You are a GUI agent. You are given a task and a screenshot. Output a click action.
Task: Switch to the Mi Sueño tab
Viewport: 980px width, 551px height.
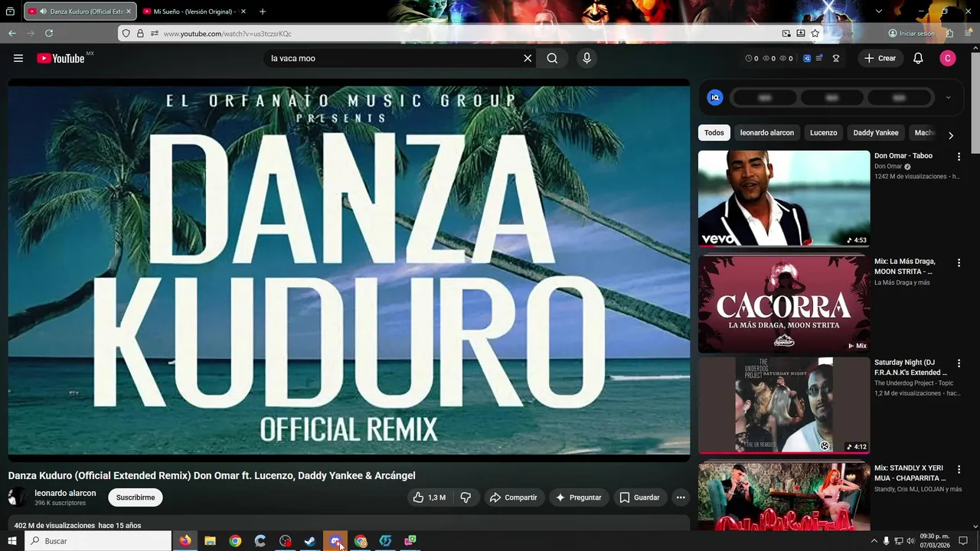tap(194, 11)
